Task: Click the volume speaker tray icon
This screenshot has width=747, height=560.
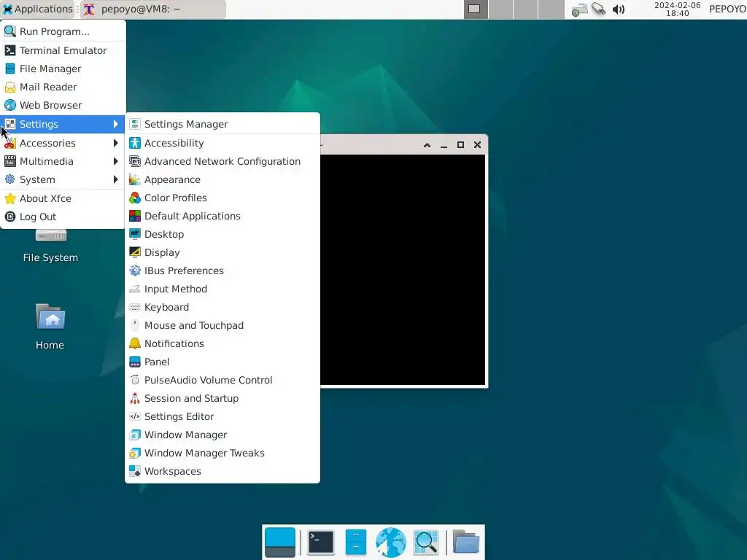Action: 619,9
